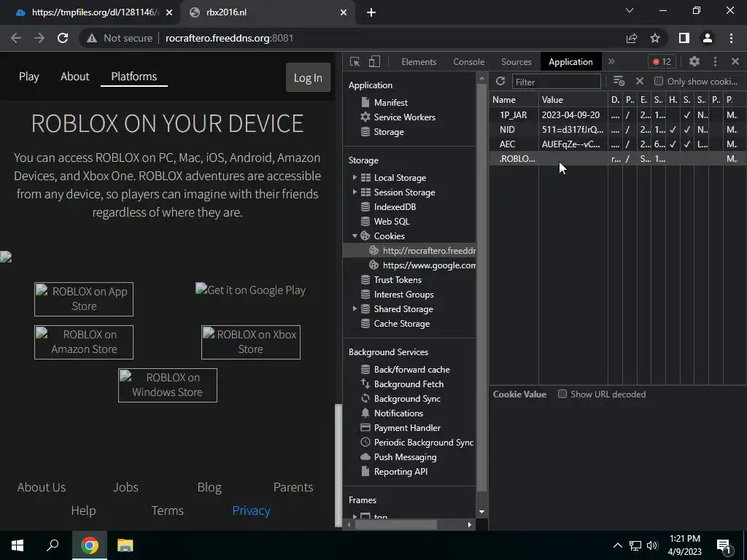Viewport: 747px width, 560px height.
Task: Open Chrome three-dot main menu
Action: pyautogui.click(x=731, y=38)
